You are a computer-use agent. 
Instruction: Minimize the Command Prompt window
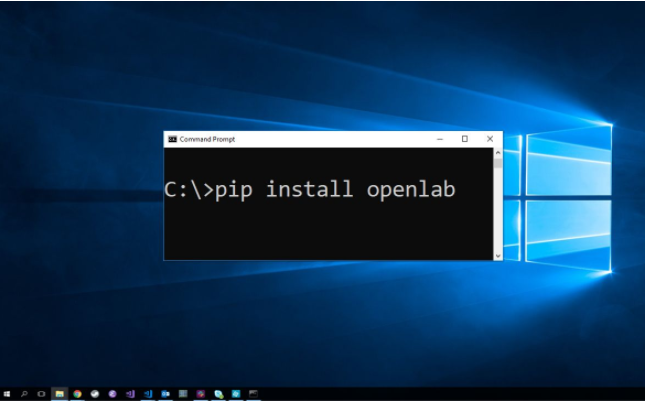pos(440,139)
